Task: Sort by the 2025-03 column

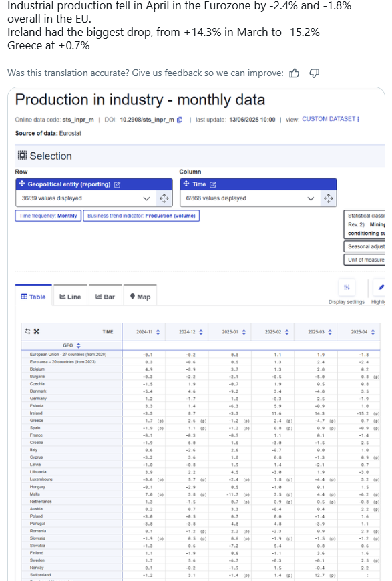Action: [x=330, y=332]
